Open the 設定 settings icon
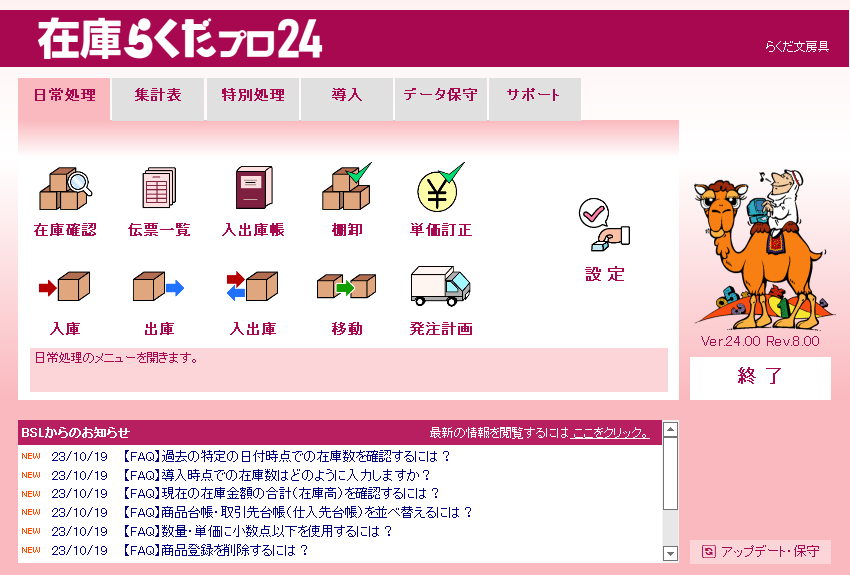The image size is (850, 575). [x=604, y=225]
